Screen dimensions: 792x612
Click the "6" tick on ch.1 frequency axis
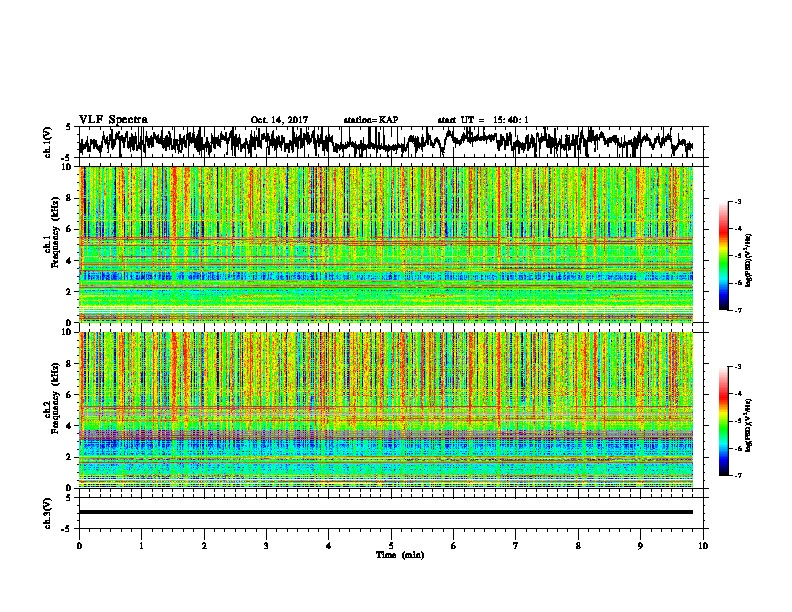point(70,230)
